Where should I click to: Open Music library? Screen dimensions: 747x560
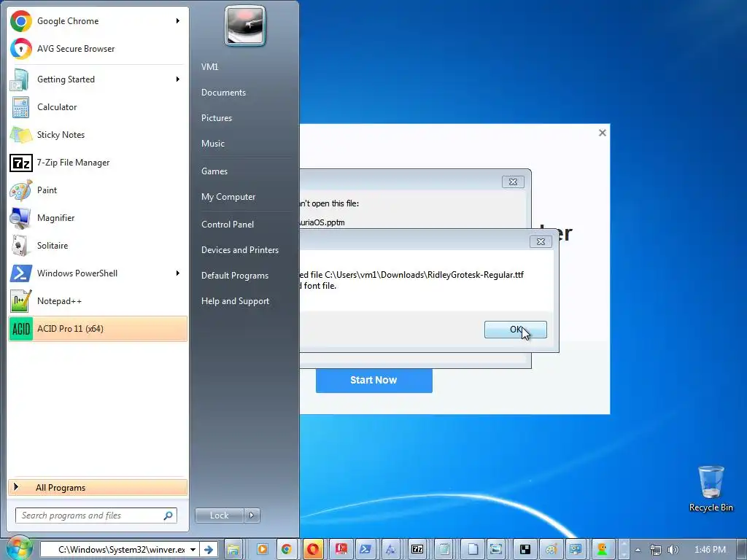pyautogui.click(x=212, y=144)
